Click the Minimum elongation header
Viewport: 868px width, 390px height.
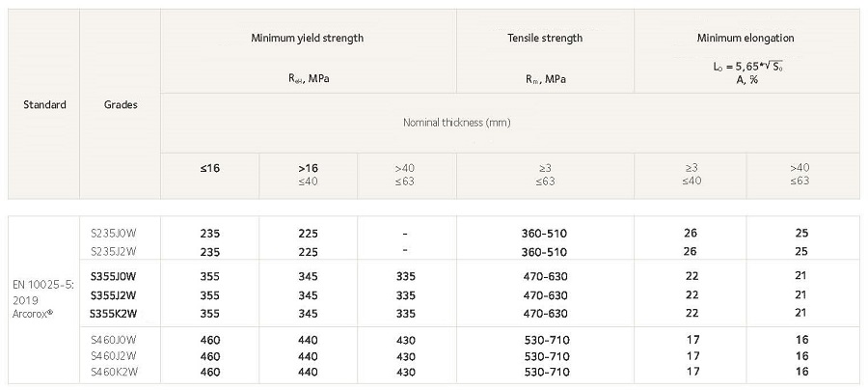click(746, 39)
